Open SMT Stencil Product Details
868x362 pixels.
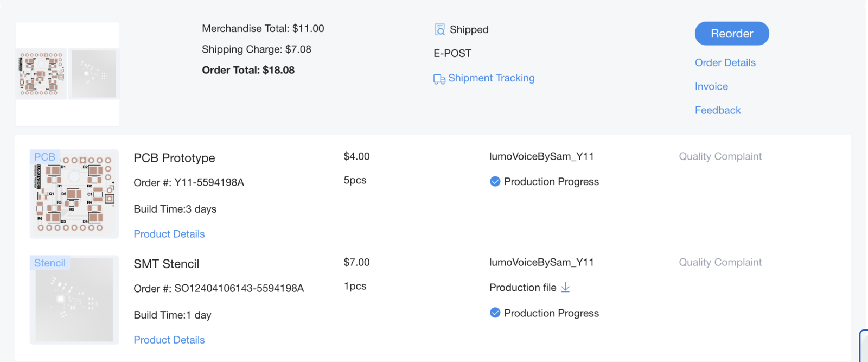point(169,340)
